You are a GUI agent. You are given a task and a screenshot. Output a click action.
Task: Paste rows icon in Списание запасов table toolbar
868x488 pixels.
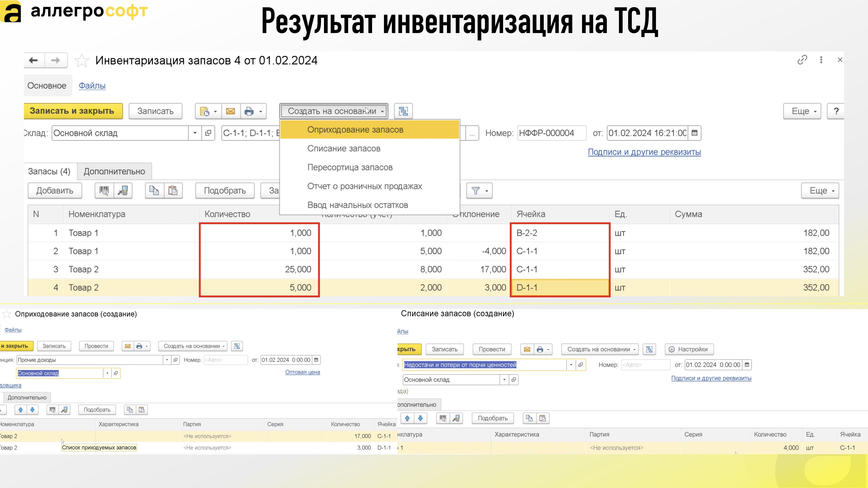[542, 418]
